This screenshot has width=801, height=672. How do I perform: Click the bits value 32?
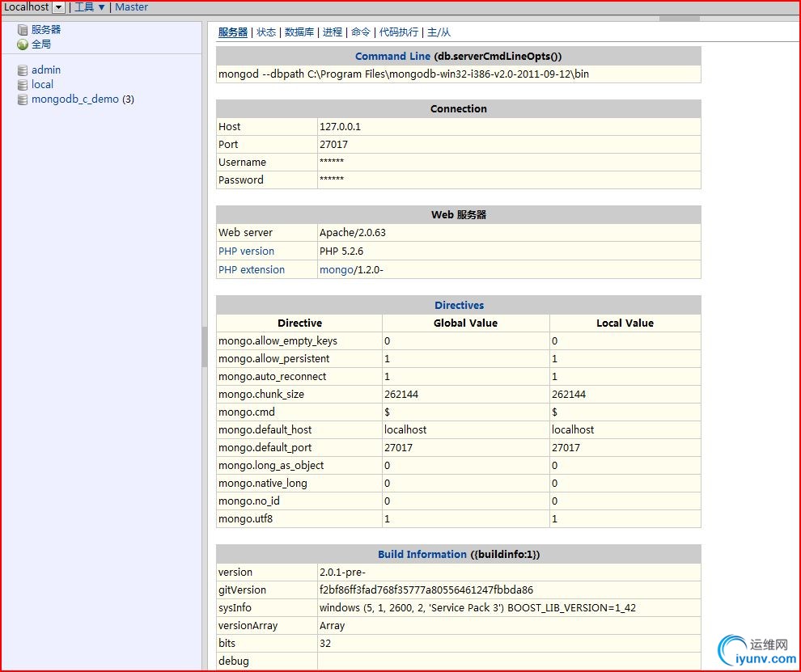point(325,644)
